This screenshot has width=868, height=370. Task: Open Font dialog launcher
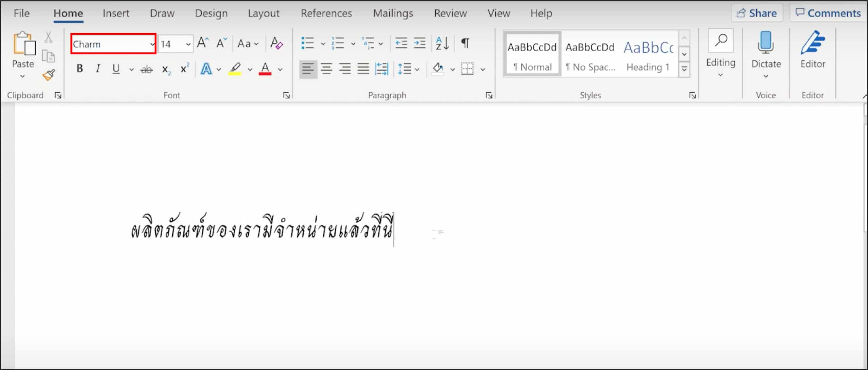pos(287,96)
